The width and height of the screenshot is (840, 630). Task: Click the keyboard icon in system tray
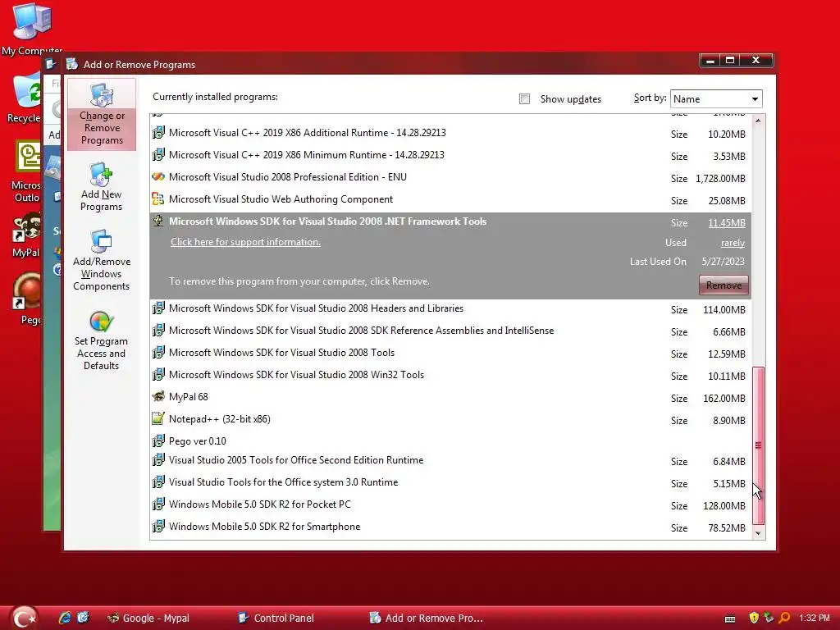tap(729, 619)
